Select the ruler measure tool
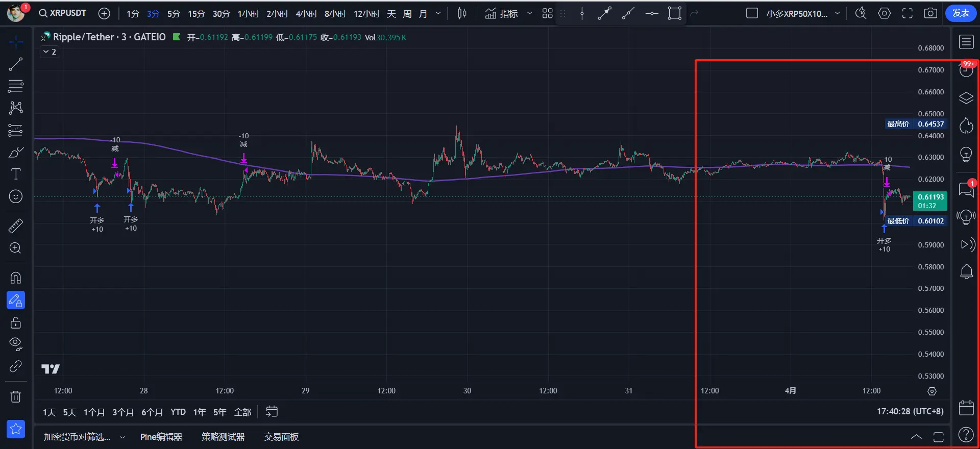The image size is (980, 449). pos(16,226)
